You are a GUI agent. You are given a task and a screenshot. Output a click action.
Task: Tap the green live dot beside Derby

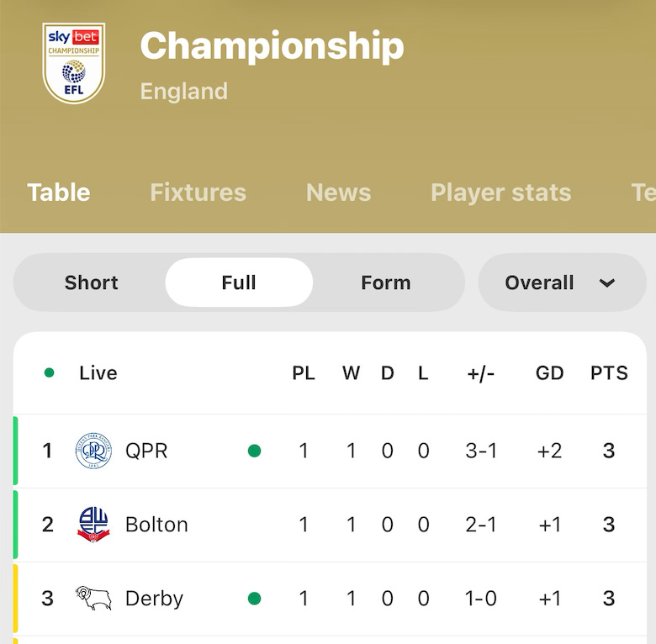pos(254,599)
